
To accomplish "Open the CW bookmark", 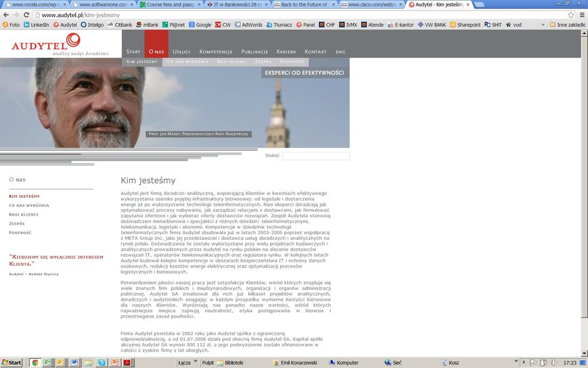I will coord(223,25).
